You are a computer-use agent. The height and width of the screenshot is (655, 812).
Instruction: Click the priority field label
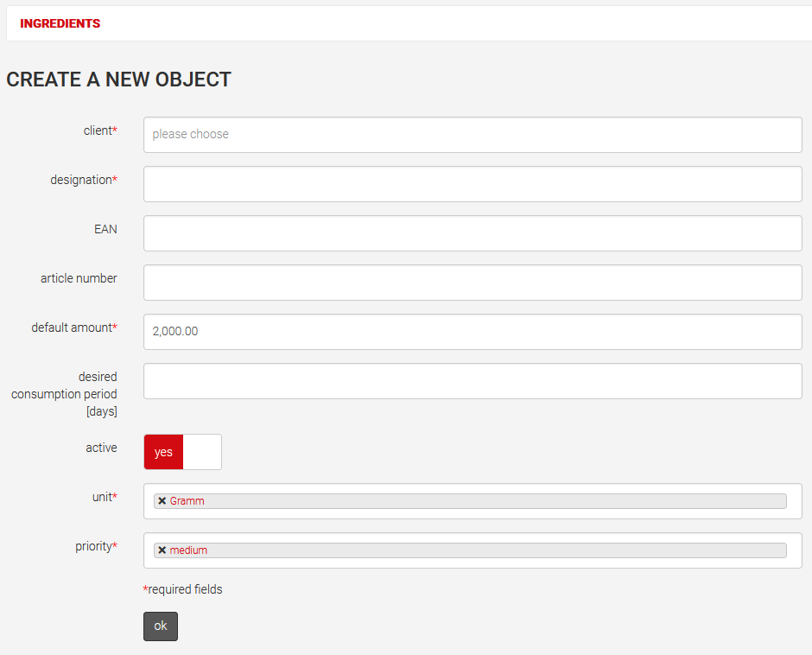tap(95, 546)
